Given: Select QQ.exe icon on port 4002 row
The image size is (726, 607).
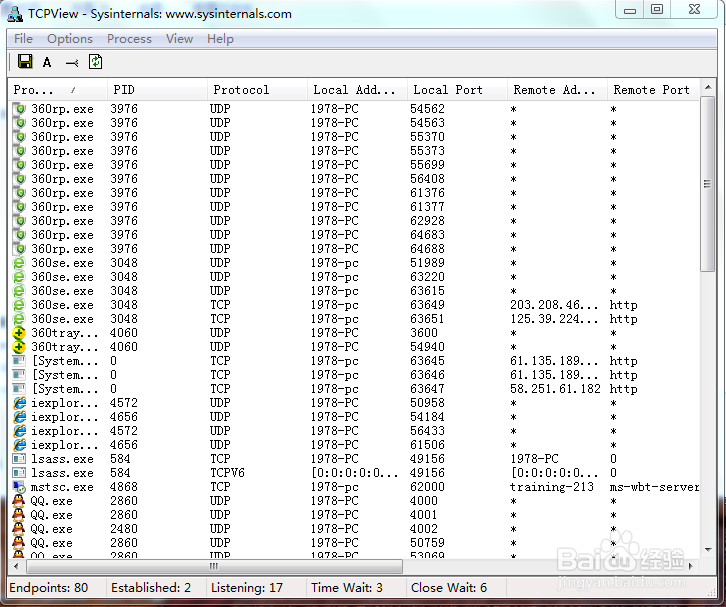Looking at the screenshot, I should 19,529.
